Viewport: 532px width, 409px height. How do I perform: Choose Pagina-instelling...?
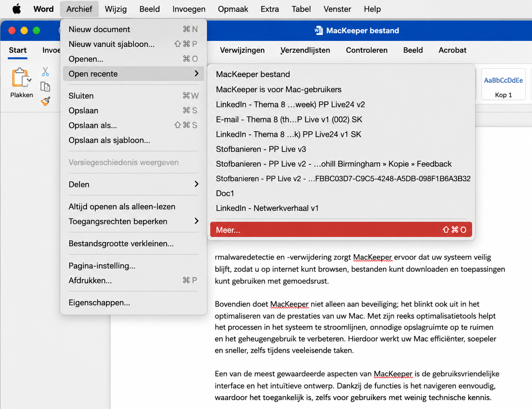click(133, 266)
